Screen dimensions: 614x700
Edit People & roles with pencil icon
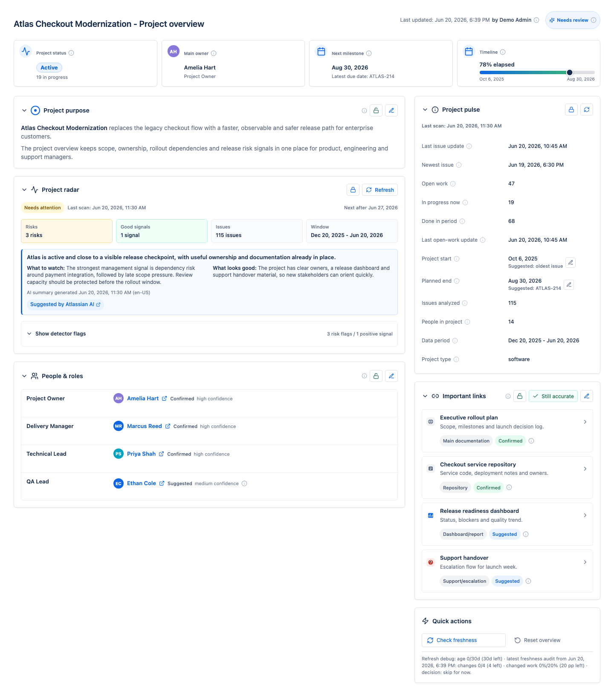point(391,376)
